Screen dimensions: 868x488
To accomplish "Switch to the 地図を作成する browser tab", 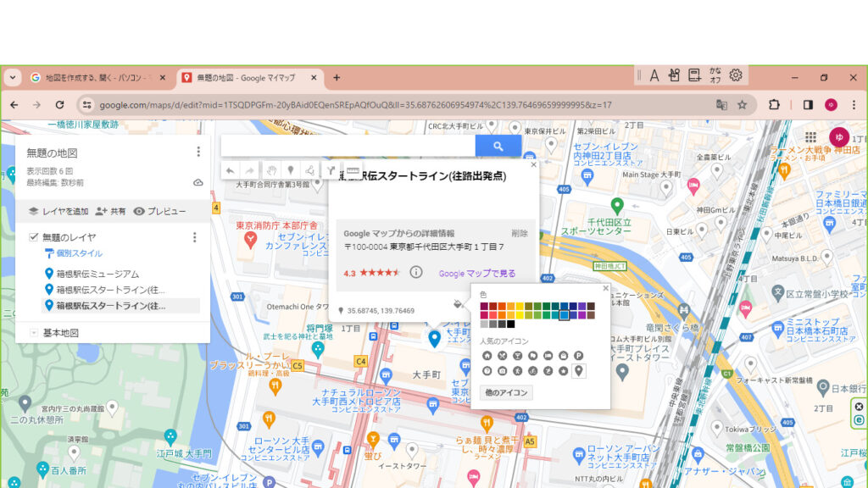I will tap(98, 77).
